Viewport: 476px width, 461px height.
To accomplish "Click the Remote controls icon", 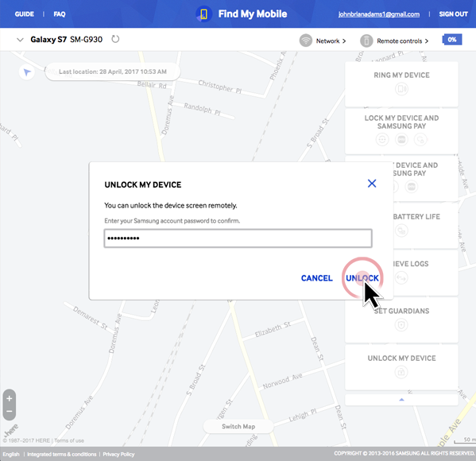I will pyautogui.click(x=366, y=41).
